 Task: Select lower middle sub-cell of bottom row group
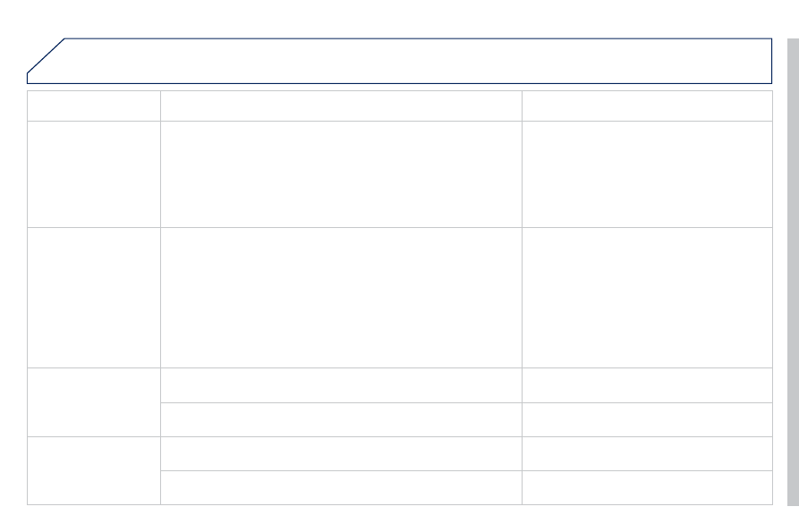341,487
